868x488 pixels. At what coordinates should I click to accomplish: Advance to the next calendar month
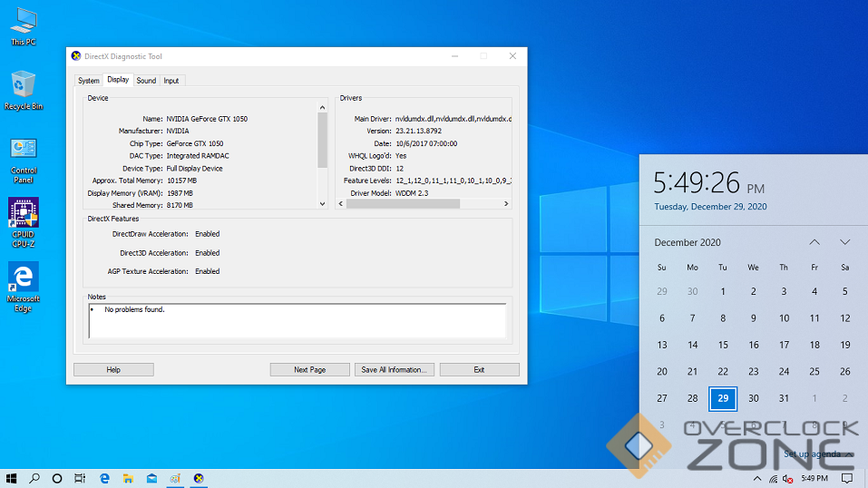[844, 242]
